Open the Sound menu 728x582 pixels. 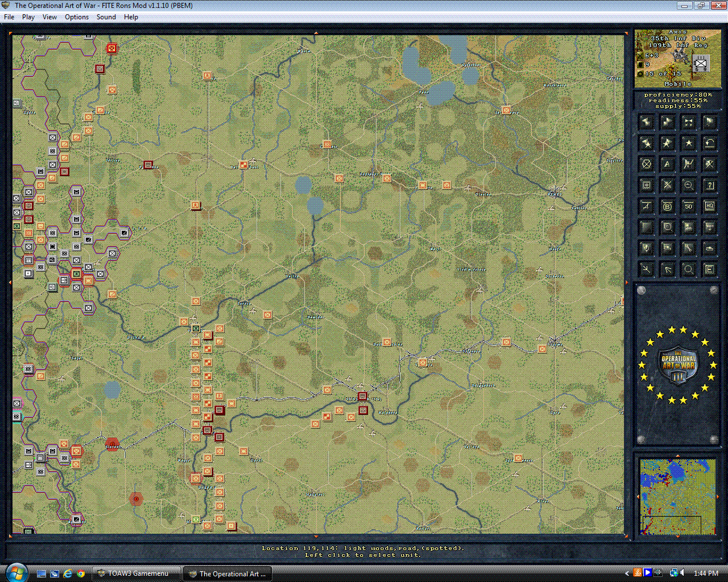coord(106,17)
